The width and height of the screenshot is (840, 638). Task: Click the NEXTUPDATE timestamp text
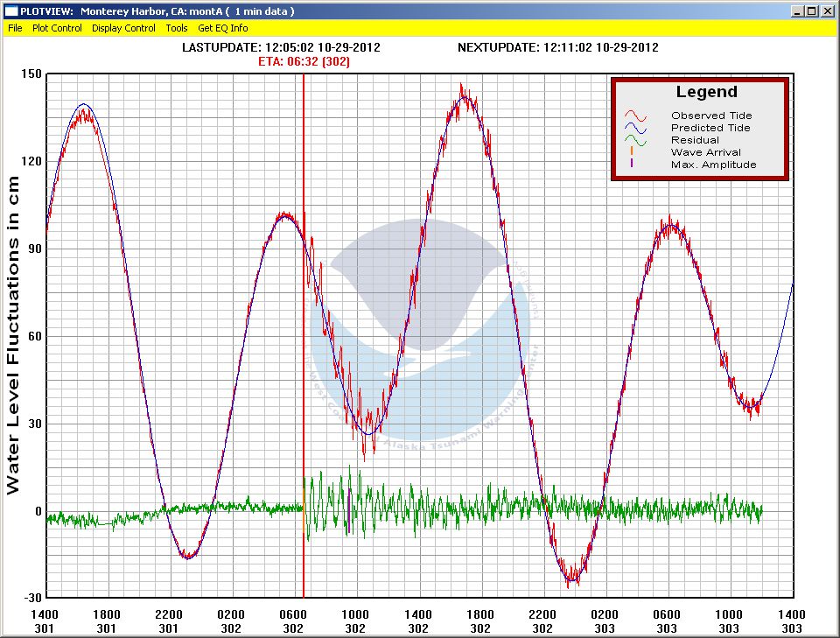[557, 47]
